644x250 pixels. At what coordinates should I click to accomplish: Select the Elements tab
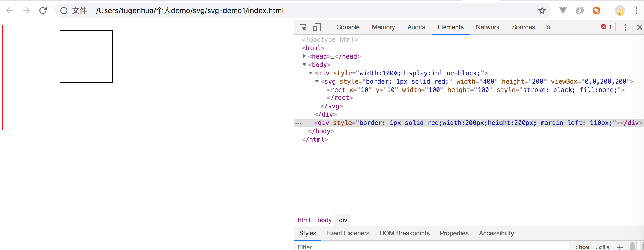[451, 27]
